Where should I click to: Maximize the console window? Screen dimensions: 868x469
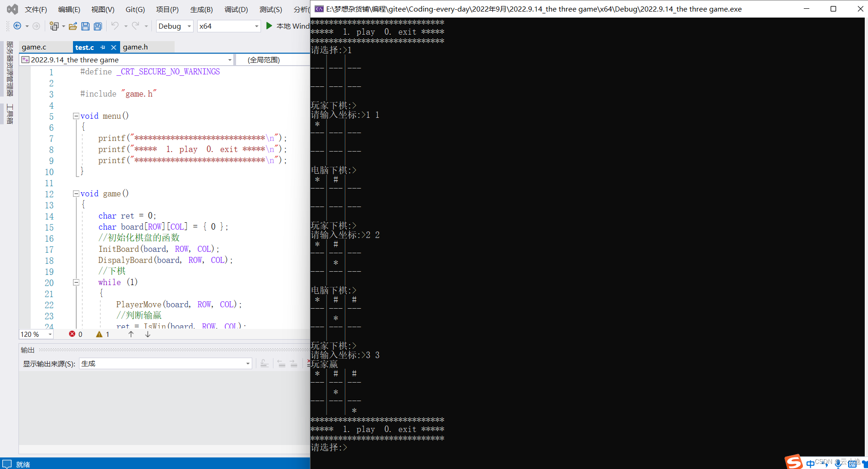[x=833, y=9]
